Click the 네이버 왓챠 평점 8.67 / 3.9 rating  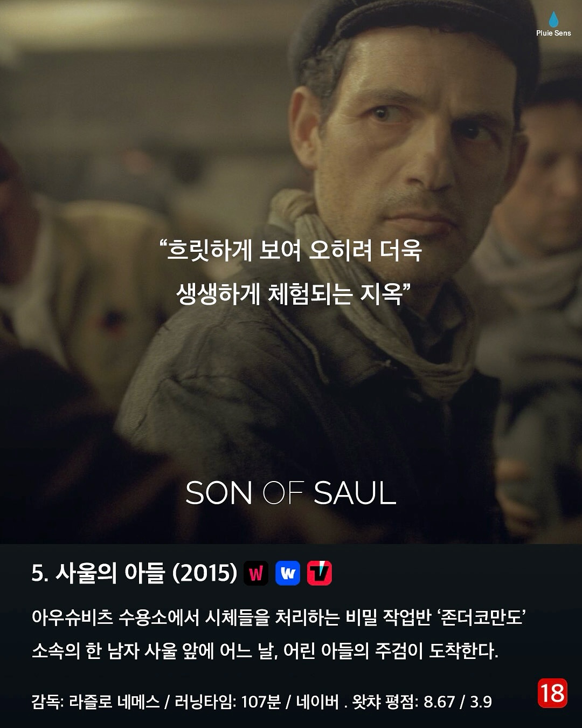(394, 702)
